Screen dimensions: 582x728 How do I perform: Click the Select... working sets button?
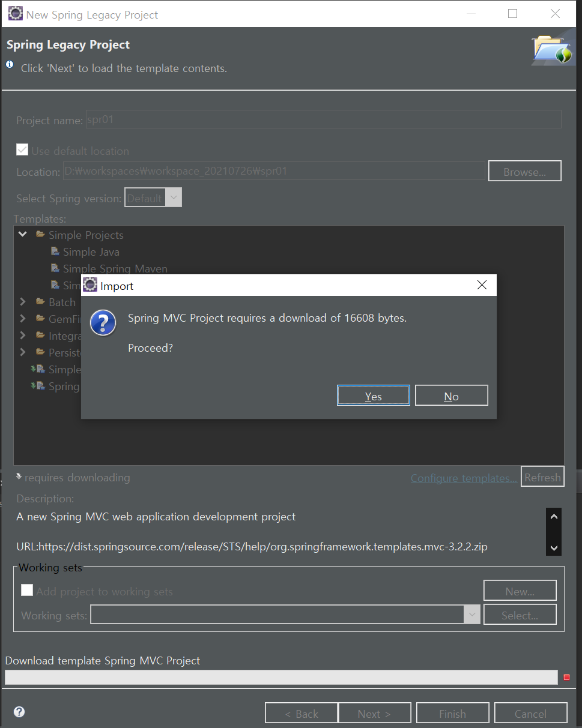pyautogui.click(x=520, y=615)
